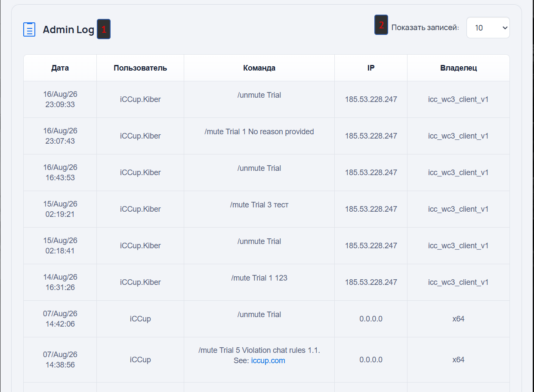
Task: Click the IP column header
Action: click(x=371, y=68)
